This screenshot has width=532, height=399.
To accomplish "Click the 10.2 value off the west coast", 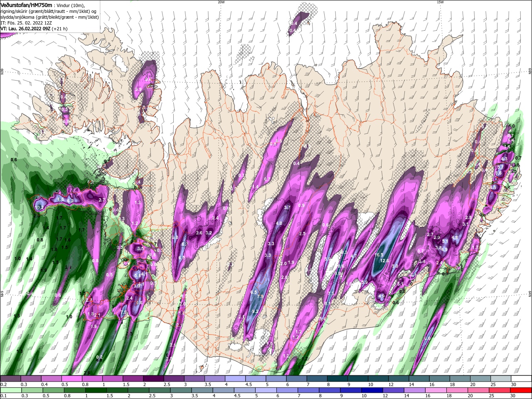I will point(39,207).
